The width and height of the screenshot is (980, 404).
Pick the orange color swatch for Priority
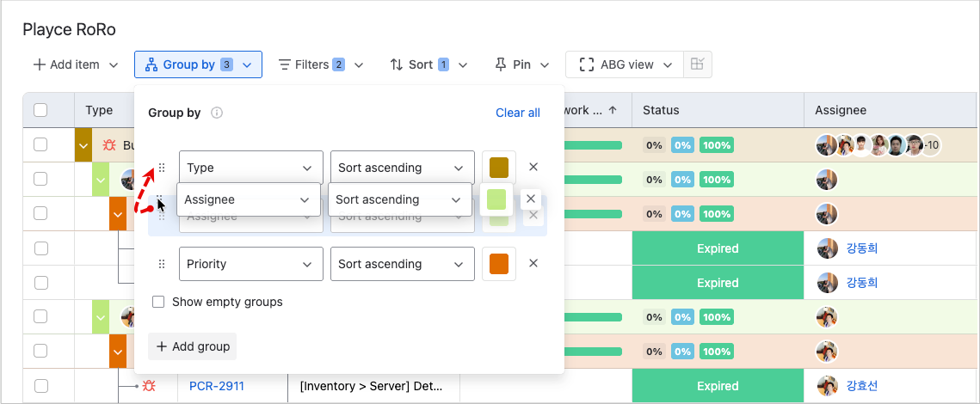click(x=498, y=264)
